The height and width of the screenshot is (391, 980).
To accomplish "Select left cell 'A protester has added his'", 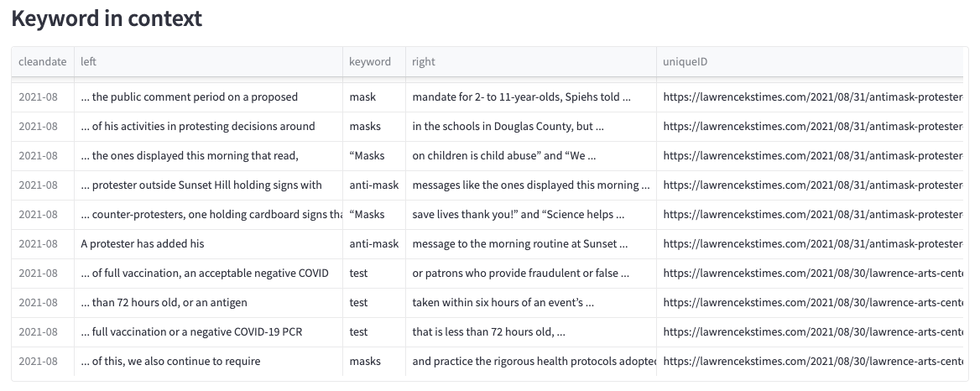I will [x=208, y=243].
